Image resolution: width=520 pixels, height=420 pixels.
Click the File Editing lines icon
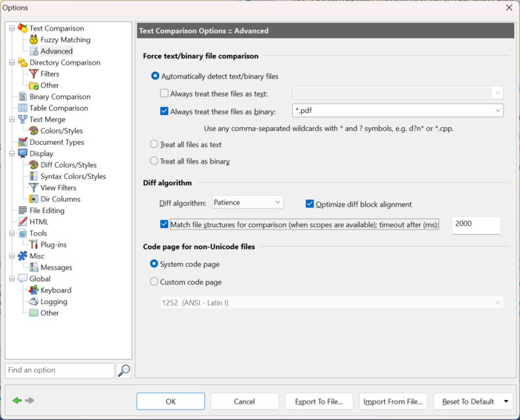coord(22,210)
